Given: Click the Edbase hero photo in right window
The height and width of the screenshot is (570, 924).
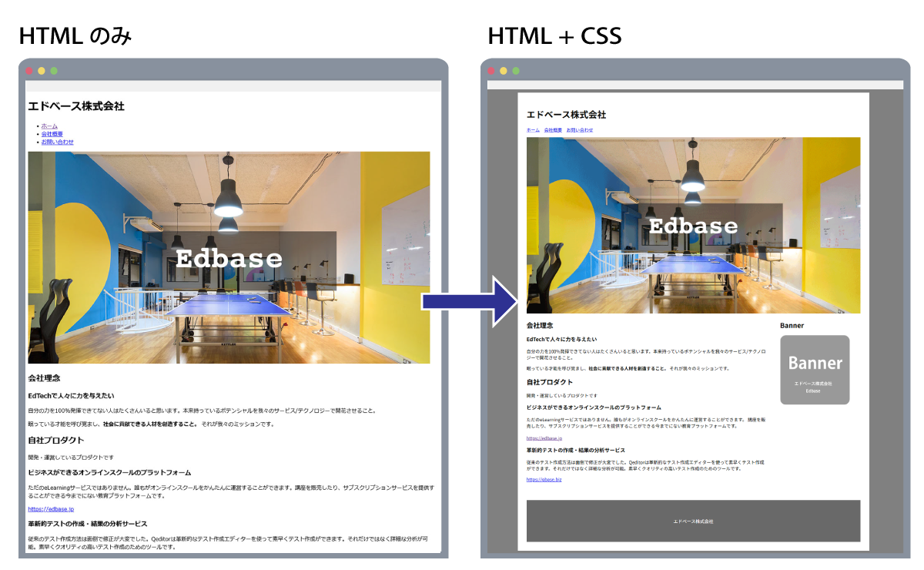Looking at the screenshot, I should pos(693,225).
